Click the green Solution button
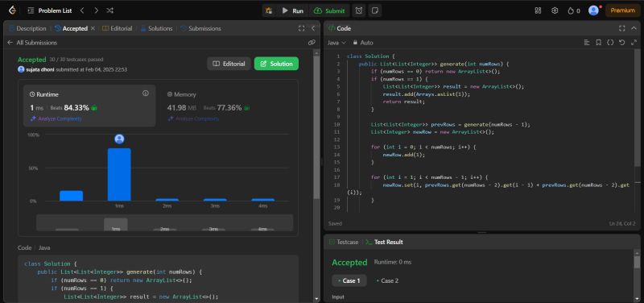The height and width of the screenshot is (303, 644). pyautogui.click(x=276, y=64)
